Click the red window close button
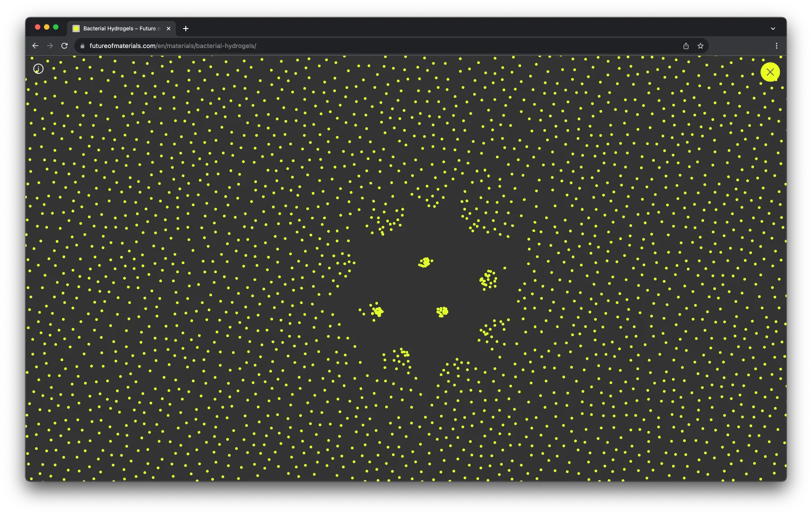This screenshot has width=812, height=515. tap(38, 27)
